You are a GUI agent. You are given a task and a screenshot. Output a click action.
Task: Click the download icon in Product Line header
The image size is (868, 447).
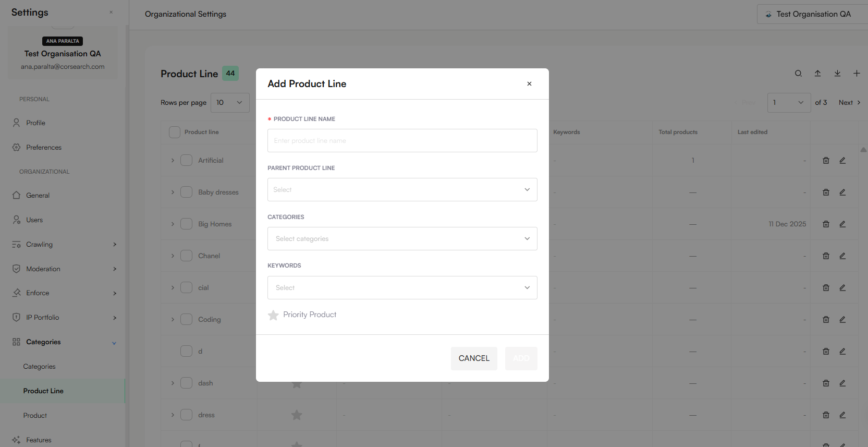837,74
